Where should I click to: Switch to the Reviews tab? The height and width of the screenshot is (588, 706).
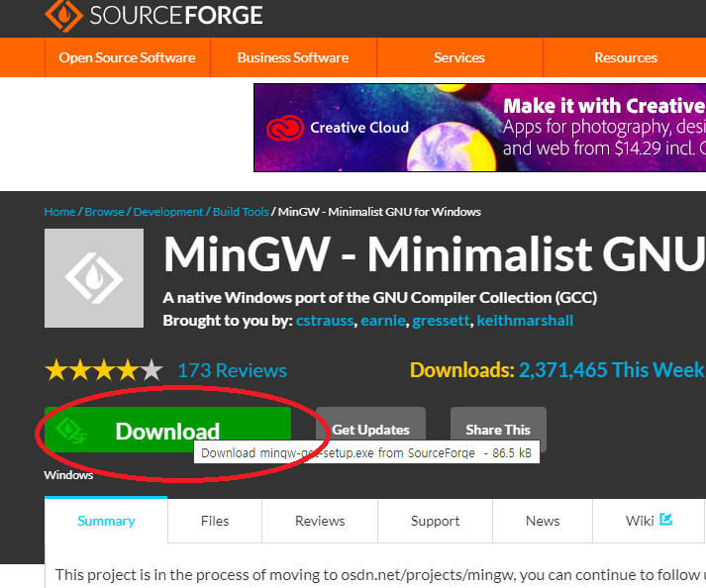click(320, 521)
